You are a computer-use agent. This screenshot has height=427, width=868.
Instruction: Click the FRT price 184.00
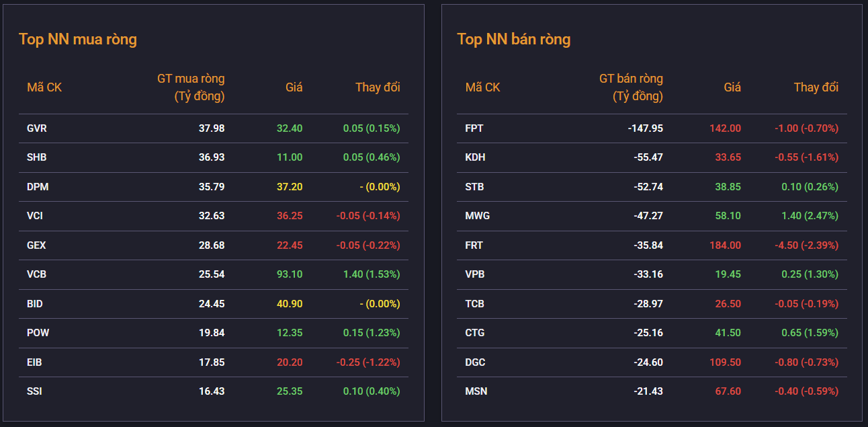point(725,245)
